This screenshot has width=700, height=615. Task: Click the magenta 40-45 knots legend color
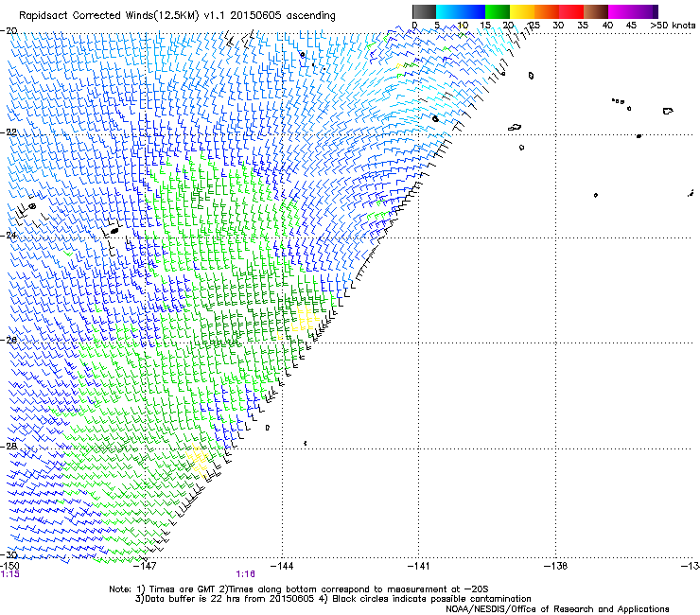621,11
